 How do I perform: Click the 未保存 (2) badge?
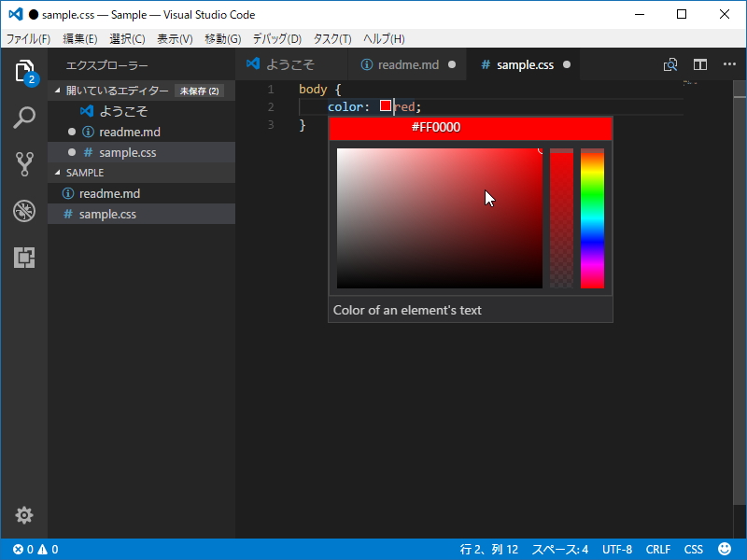click(199, 91)
